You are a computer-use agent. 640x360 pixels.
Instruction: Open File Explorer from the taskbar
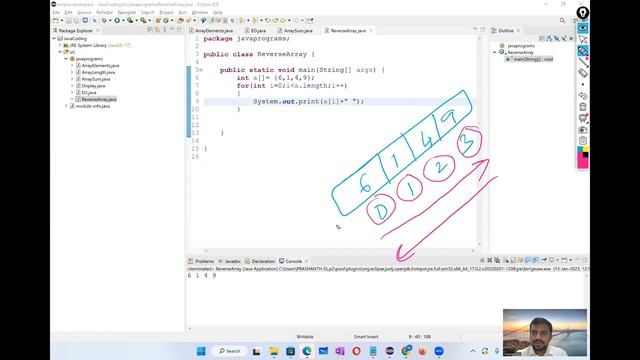(274, 351)
